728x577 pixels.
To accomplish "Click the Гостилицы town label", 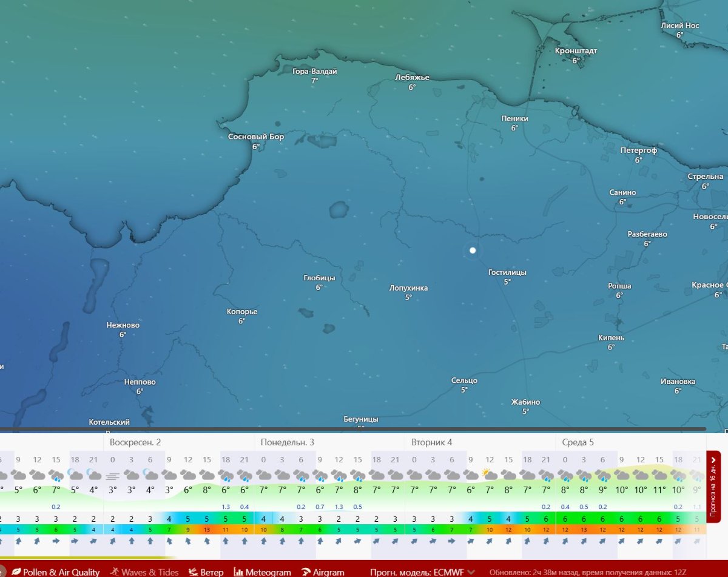I will click(507, 272).
